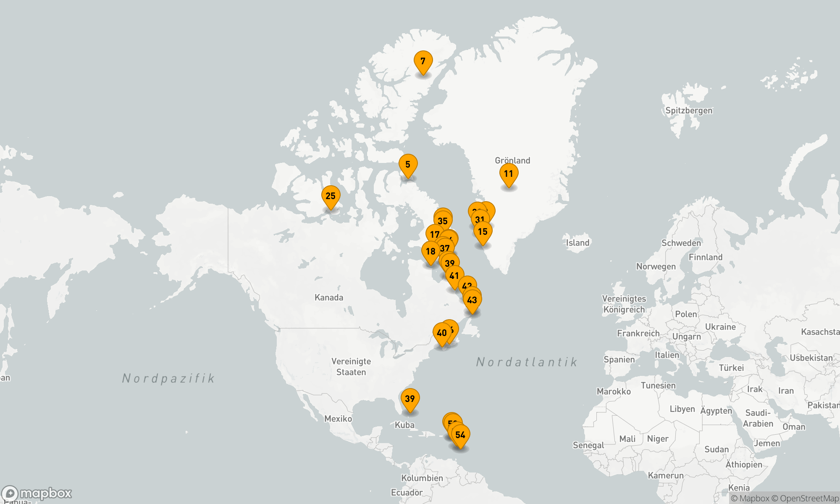
Task: Click the orange marker numbered 7
Action: click(423, 61)
